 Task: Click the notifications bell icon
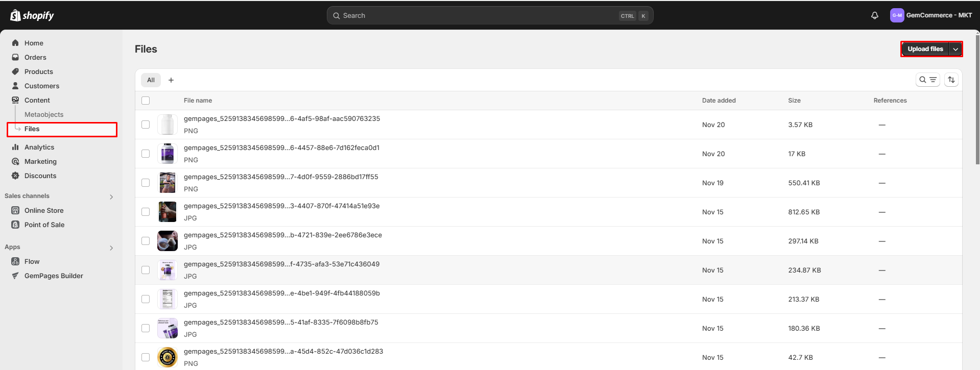(874, 15)
